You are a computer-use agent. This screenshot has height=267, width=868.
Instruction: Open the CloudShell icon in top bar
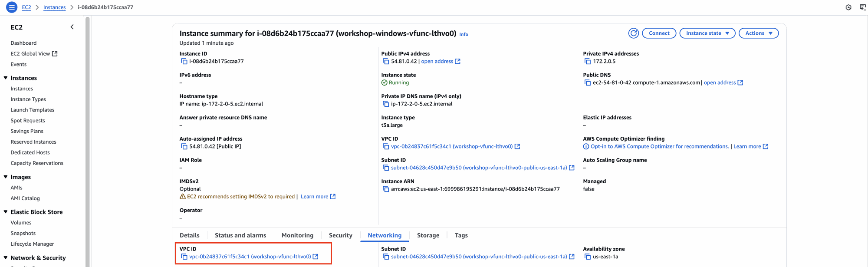point(862,7)
